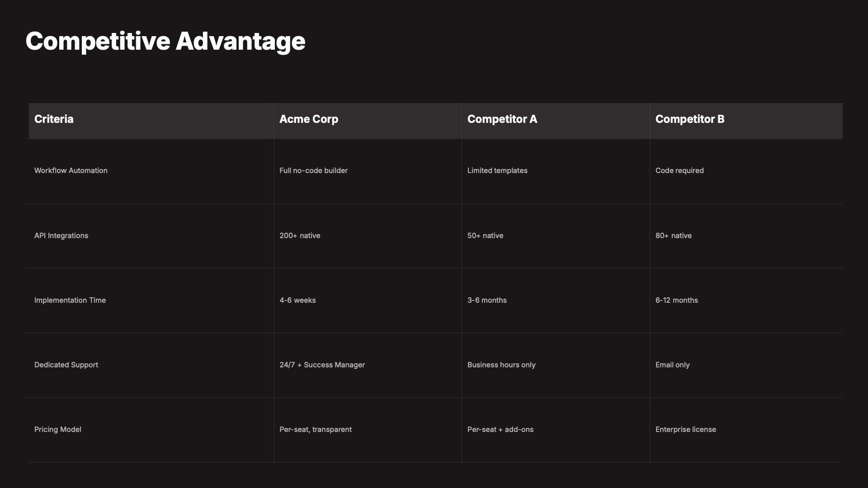Image resolution: width=868 pixels, height=488 pixels.
Task: Click the Competitor A header cell
Action: pos(502,119)
